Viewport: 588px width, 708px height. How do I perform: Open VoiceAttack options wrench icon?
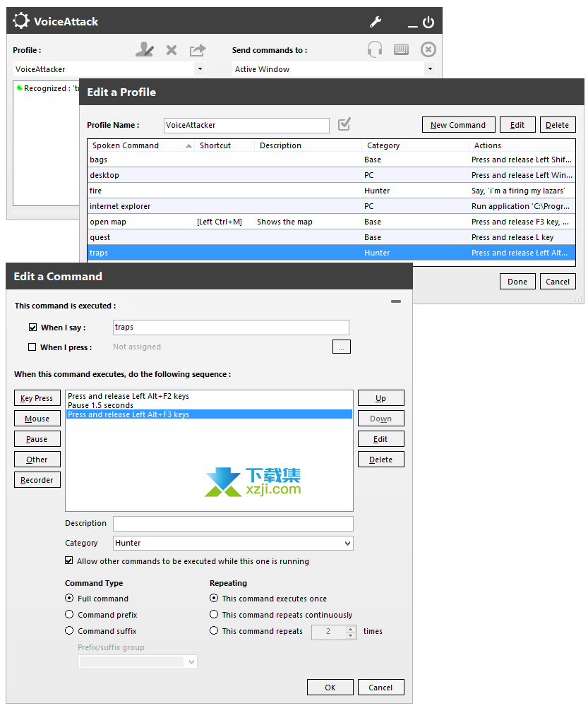pos(376,22)
